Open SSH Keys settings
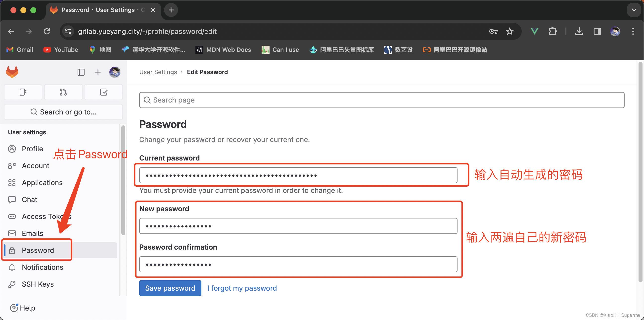The width and height of the screenshot is (644, 320). [38, 284]
